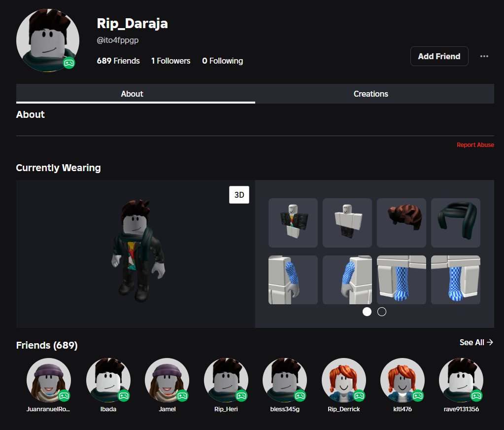The image size is (504, 430).
Task: Click Rip_Daraja's profile avatar picture
Action: pyautogui.click(x=48, y=40)
